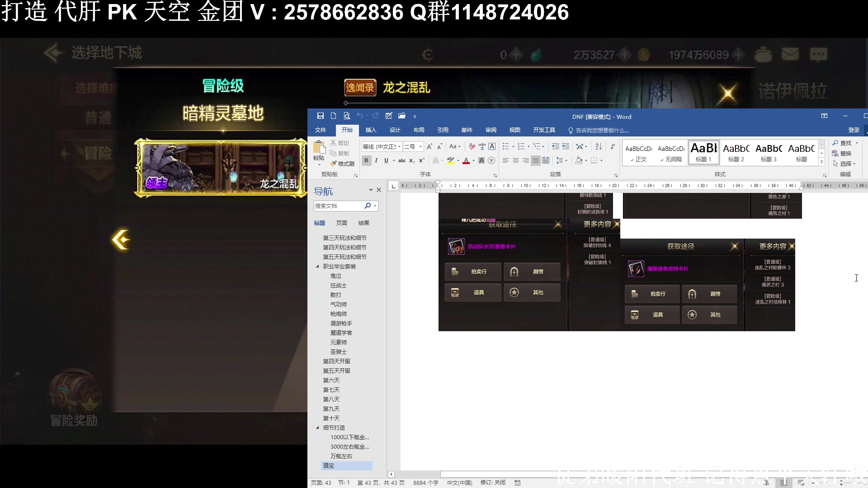Open the phonetic guide (wén) tool
This screenshot has height=488, width=868.
click(x=482, y=146)
